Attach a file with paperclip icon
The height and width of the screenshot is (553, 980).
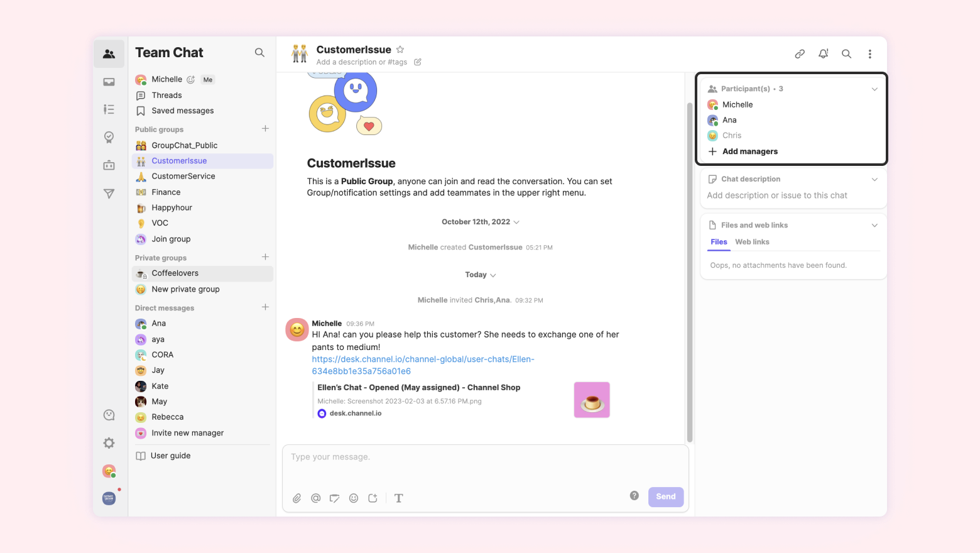pos(297,498)
